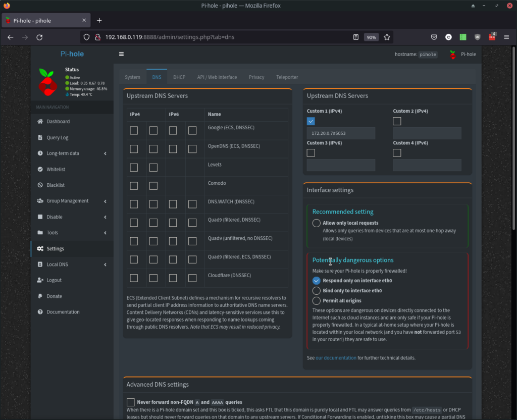Open the API / Web interface tab

click(x=217, y=77)
